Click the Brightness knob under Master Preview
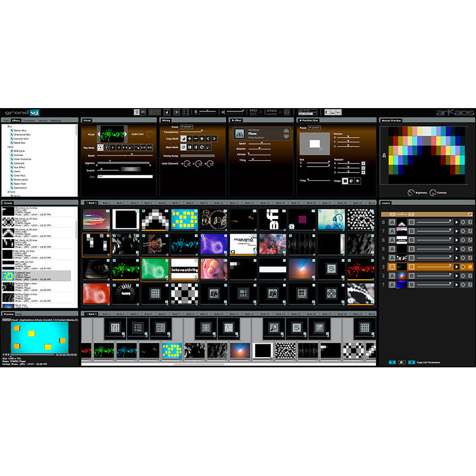The image size is (476, 476). 410,193
